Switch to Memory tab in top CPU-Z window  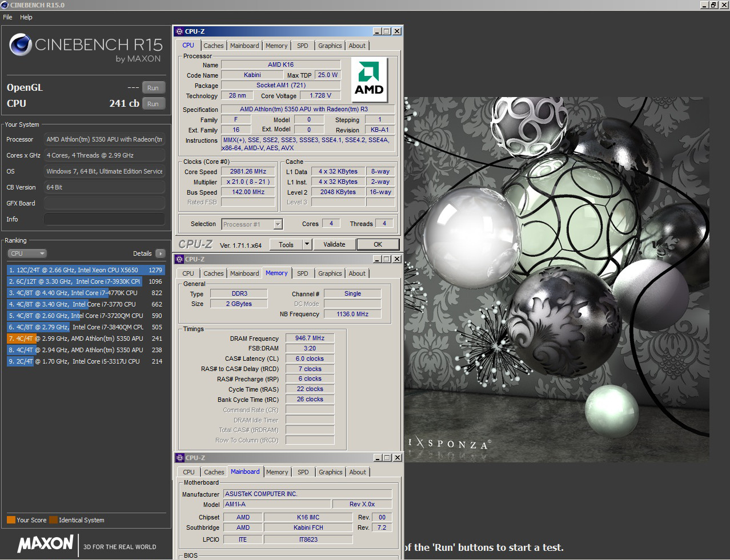[276, 46]
